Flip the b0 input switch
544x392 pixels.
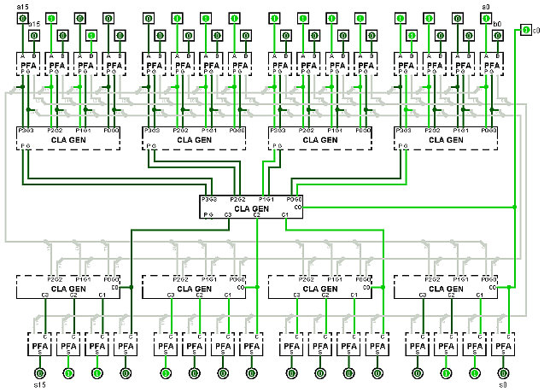(x=497, y=35)
